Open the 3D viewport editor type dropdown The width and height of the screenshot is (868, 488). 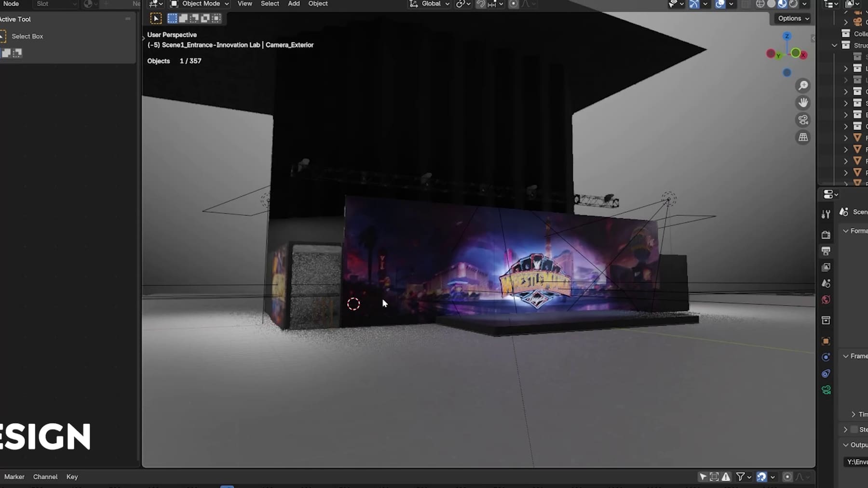point(156,4)
